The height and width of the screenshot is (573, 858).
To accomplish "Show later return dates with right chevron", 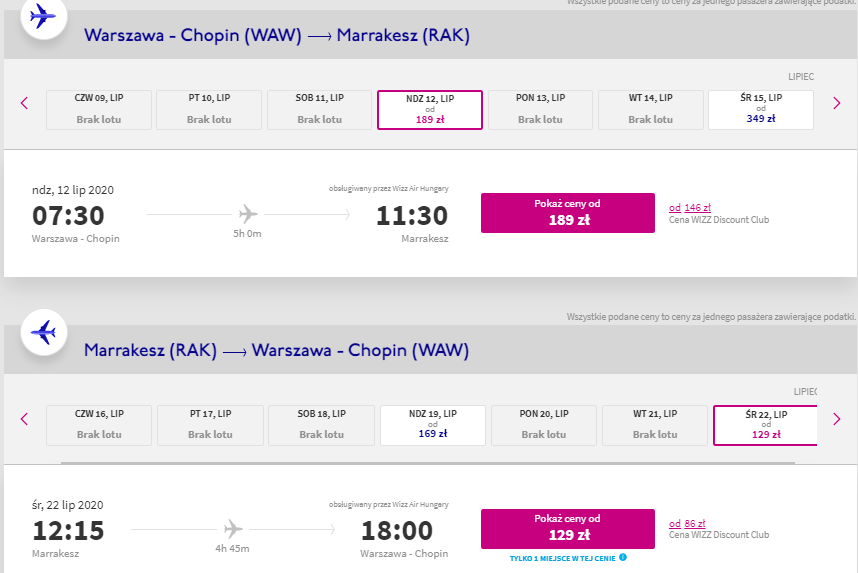I will 837,419.
